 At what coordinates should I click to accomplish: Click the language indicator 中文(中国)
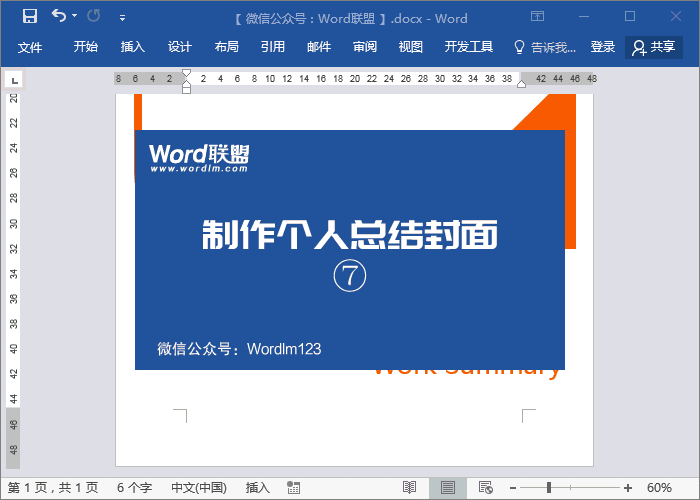(x=199, y=488)
